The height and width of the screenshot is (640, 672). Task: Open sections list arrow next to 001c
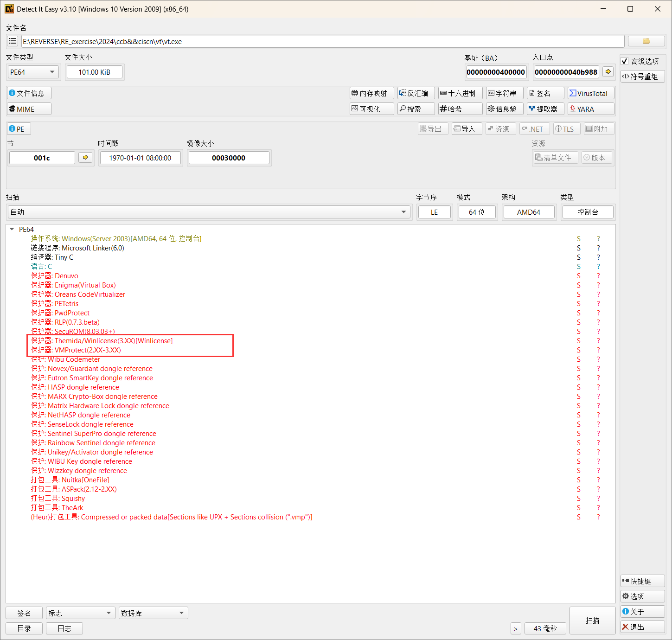click(85, 158)
